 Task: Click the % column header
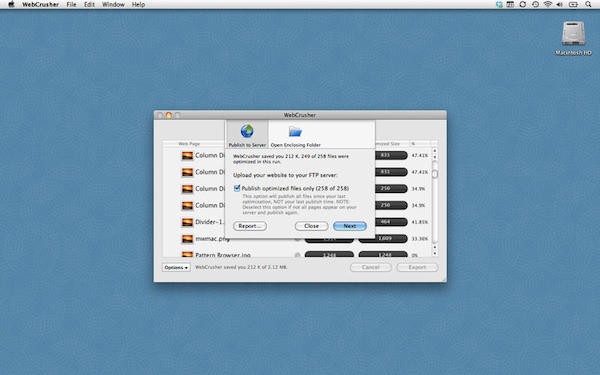pos(413,143)
